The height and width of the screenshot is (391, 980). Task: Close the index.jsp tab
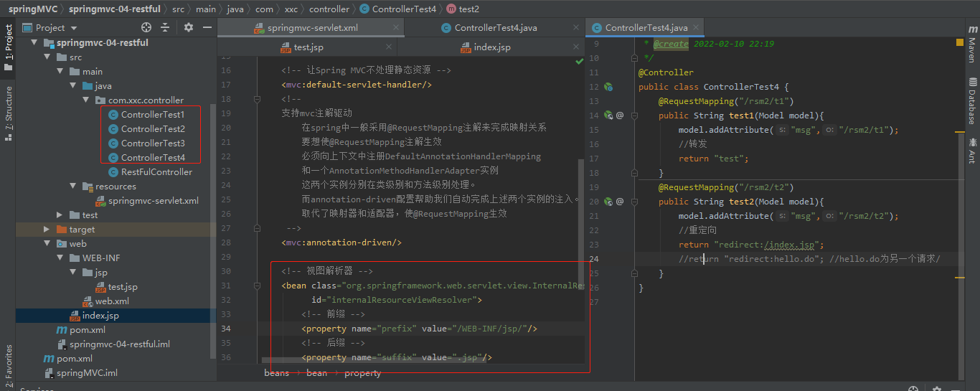575,47
